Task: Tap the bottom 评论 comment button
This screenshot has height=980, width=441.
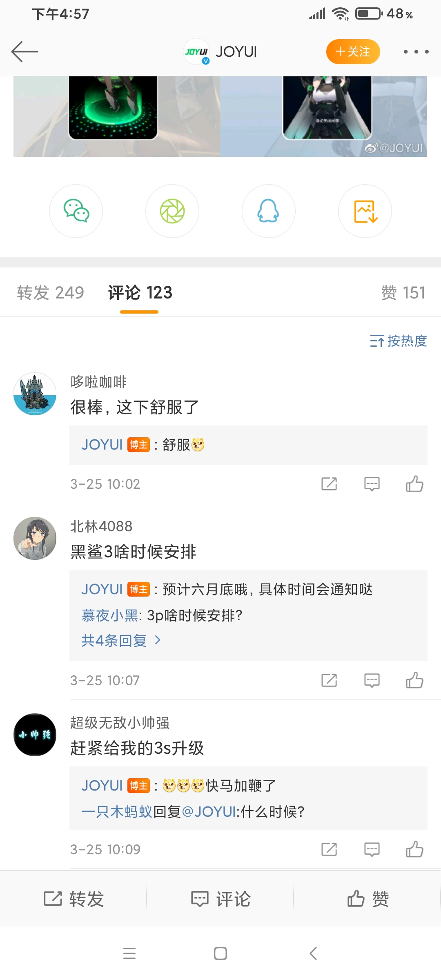Action: [x=220, y=899]
